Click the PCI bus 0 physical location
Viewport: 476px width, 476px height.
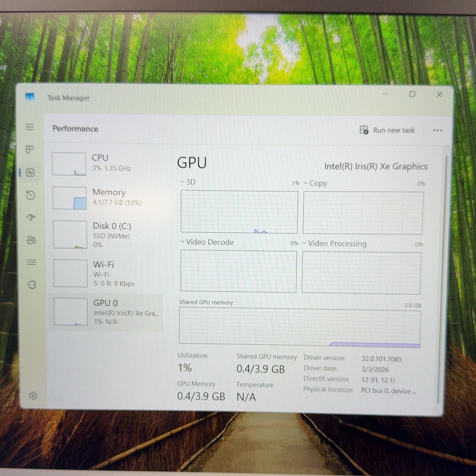coord(388,391)
